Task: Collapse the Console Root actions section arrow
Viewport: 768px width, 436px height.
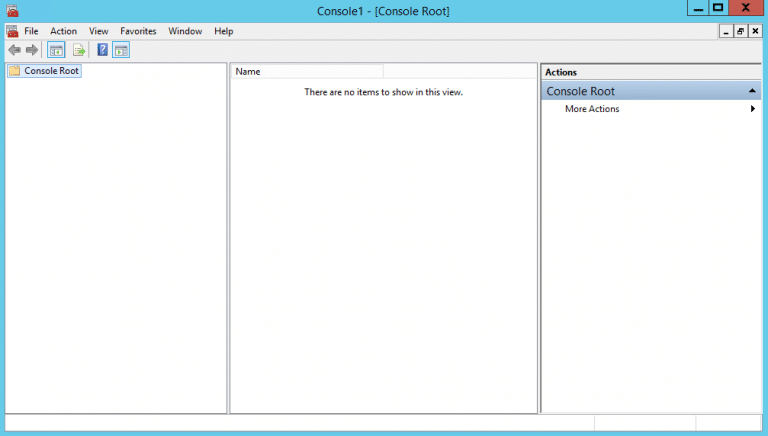Action: 752,91
